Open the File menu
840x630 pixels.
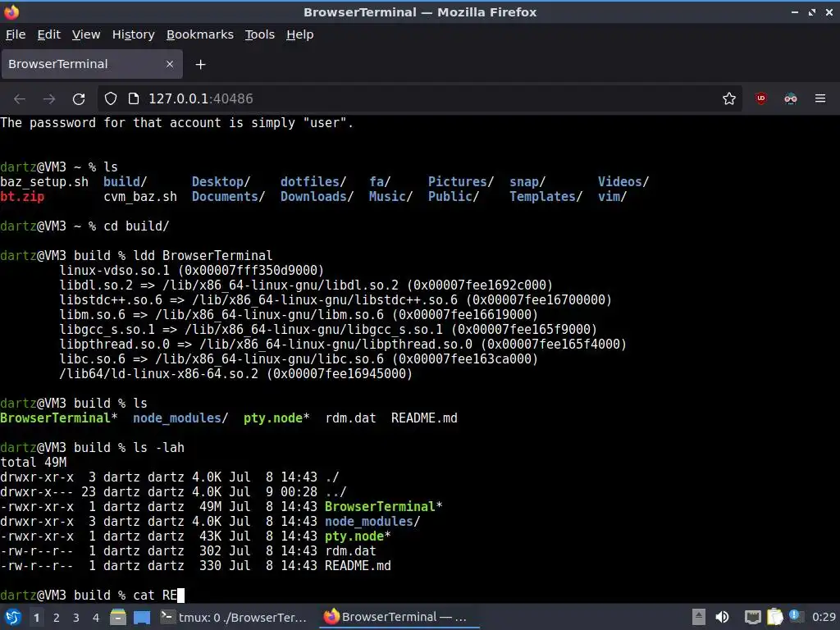(16, 34)
